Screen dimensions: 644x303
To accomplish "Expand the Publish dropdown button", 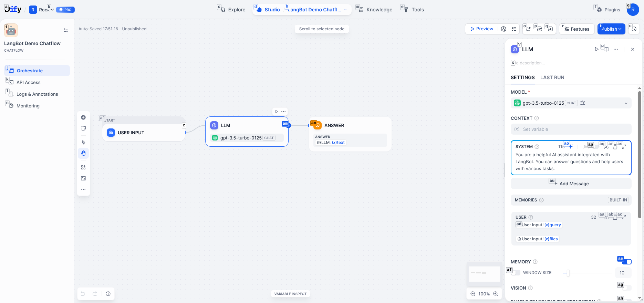I will click(611, 29).
